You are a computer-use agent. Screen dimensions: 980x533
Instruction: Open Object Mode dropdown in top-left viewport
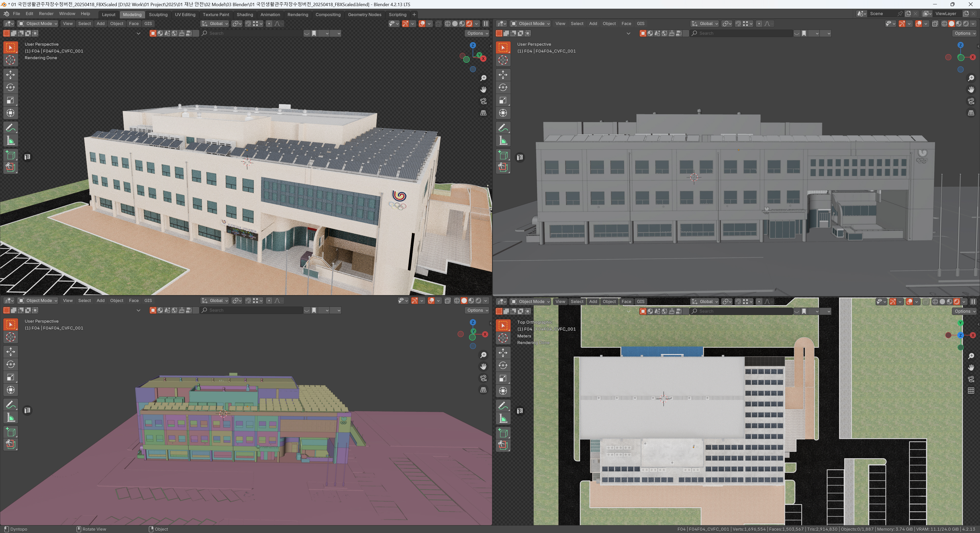(38, 23)
